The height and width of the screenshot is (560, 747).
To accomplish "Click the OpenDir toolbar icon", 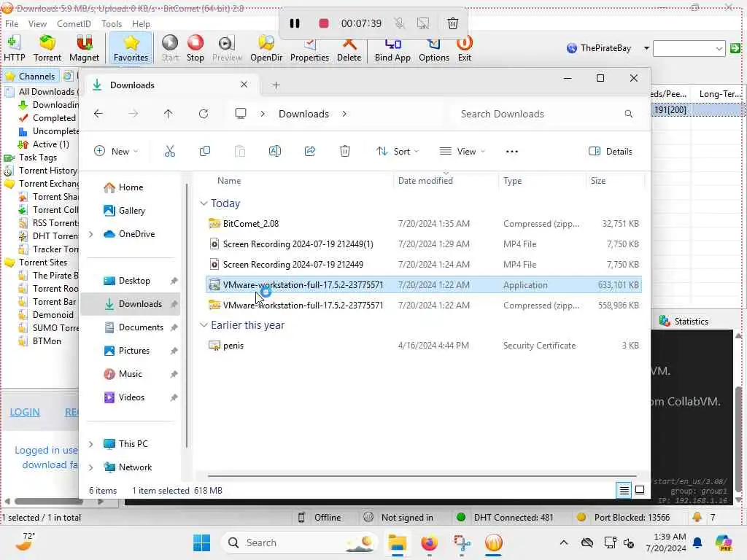I will click(x=266, y=49).
